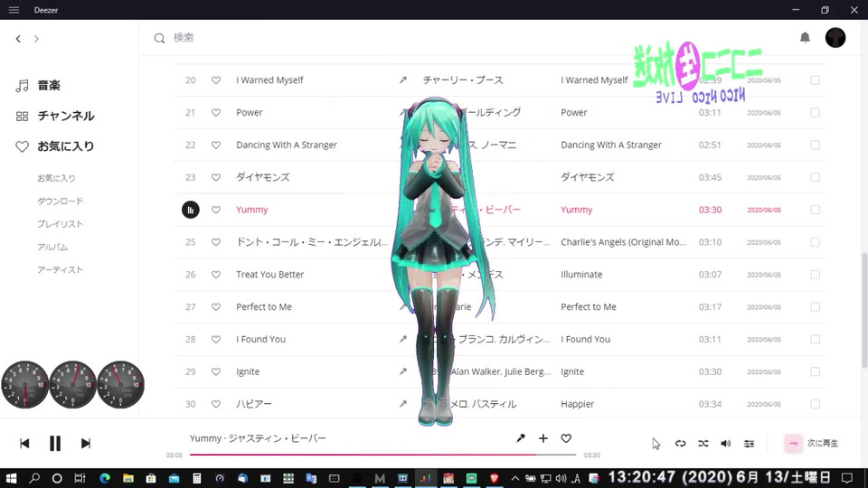
Task: Favorite the track I Warned Myself
Action: tap(216, 80)
